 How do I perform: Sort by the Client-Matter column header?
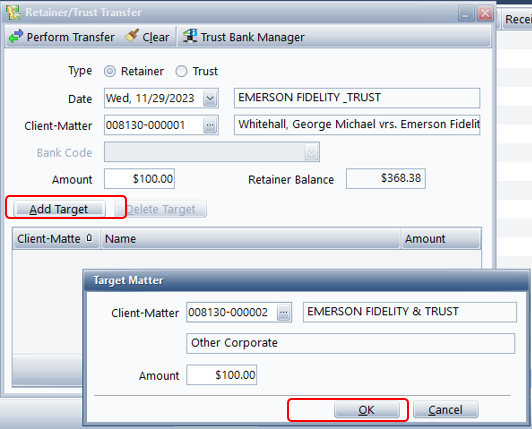[56, 239]
